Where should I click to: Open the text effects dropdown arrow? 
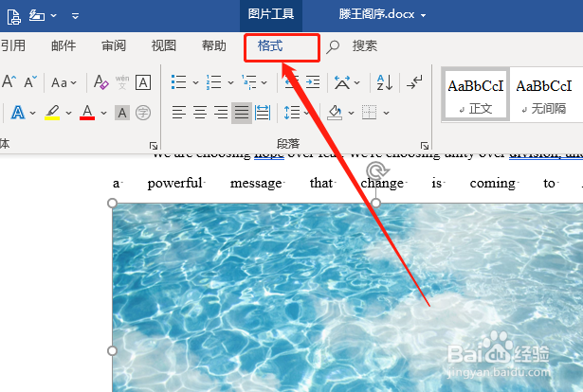(33, 113)
